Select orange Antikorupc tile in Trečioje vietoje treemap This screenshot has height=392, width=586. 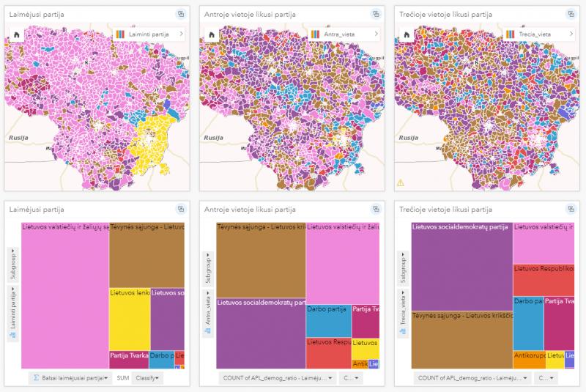pyautogui.click(x=530, y=361)
